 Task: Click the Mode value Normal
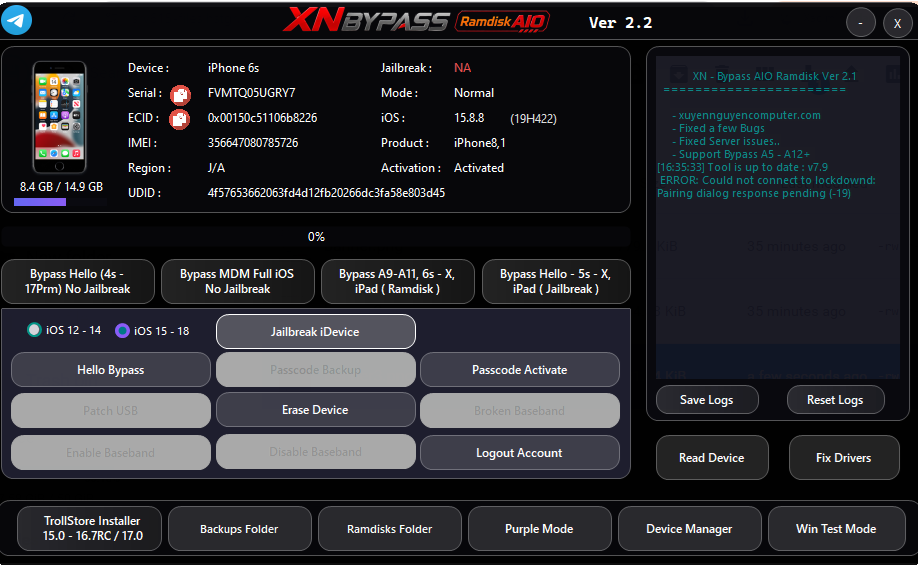point(474,93)
